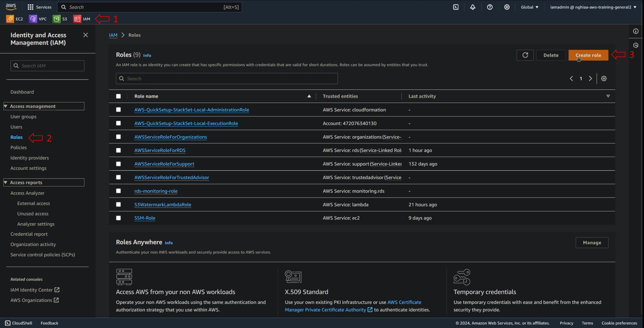The width and height of the screenshot is (644, 328).
Task: Go to previous page of roles
Action: (571, 79)
